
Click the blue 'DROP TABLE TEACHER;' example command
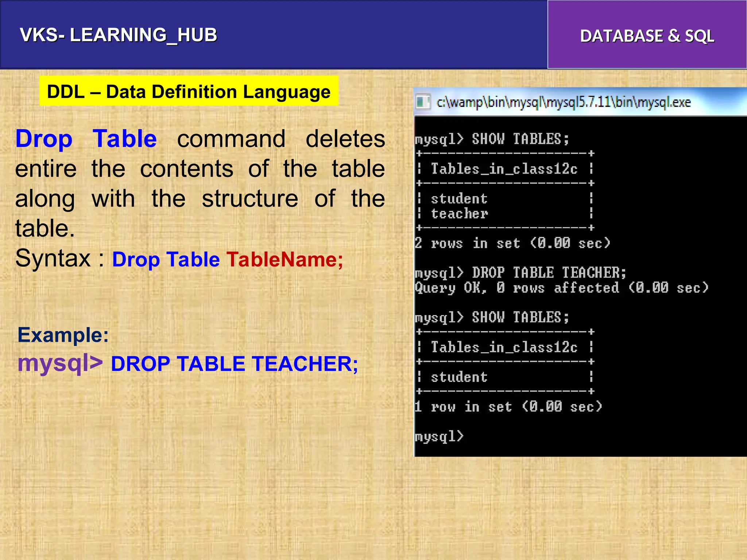tap(235, 364)
